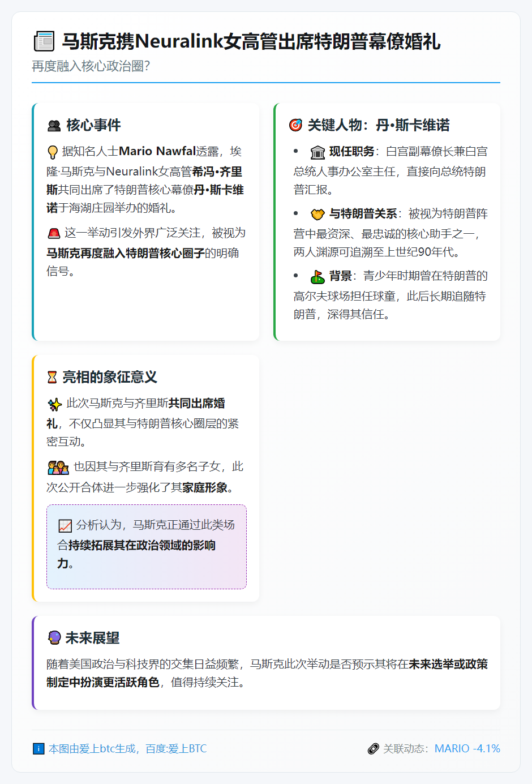Click the family icon before 也因其与齐里斯

58,468
